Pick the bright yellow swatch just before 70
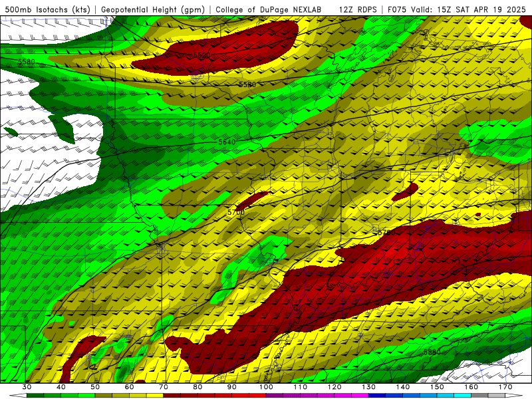The image size is (532, 399). (155, 396)
